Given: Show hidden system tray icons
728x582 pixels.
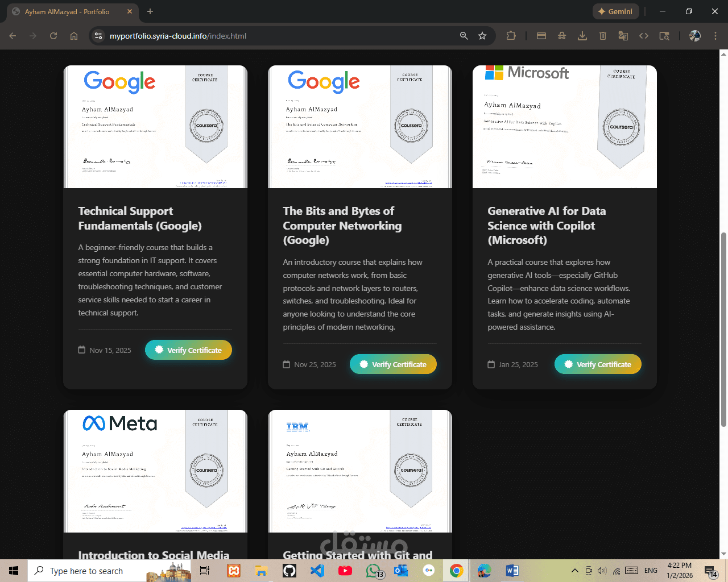Looking at the screenshot, I should pos(574,571).
